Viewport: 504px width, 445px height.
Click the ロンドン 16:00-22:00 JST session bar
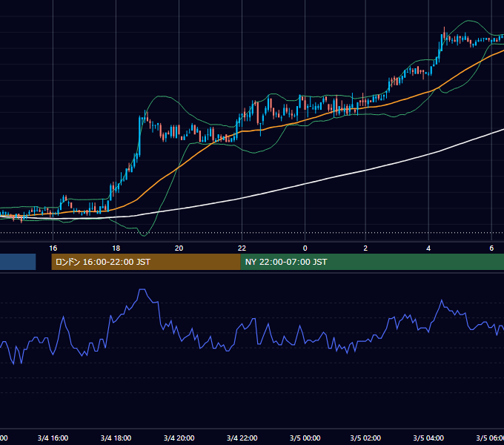[146, 262]
